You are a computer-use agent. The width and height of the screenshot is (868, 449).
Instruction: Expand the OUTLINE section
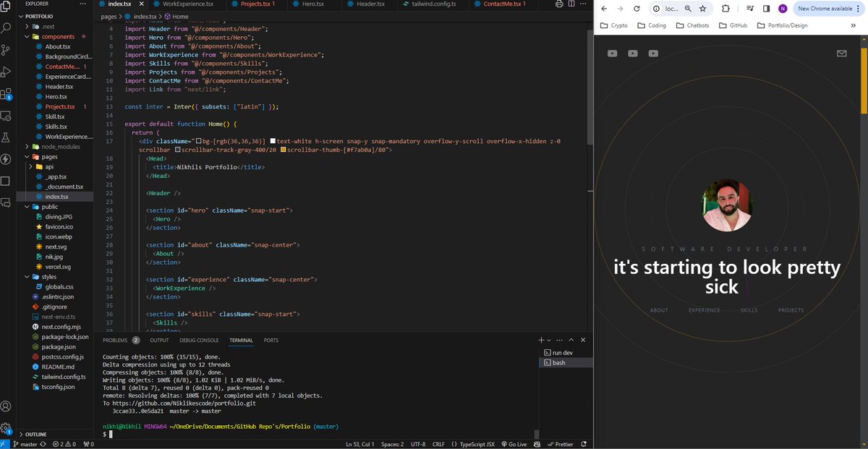click(35, 435)
